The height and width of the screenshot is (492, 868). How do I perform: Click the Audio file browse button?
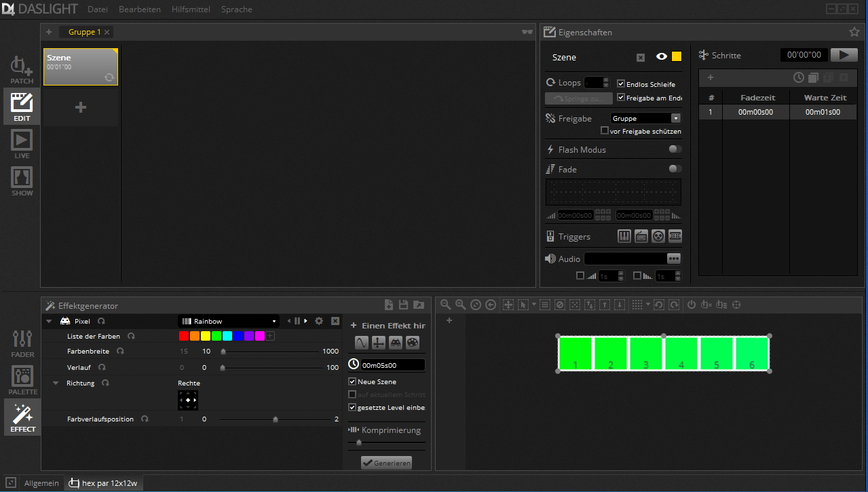click(675, 258)
